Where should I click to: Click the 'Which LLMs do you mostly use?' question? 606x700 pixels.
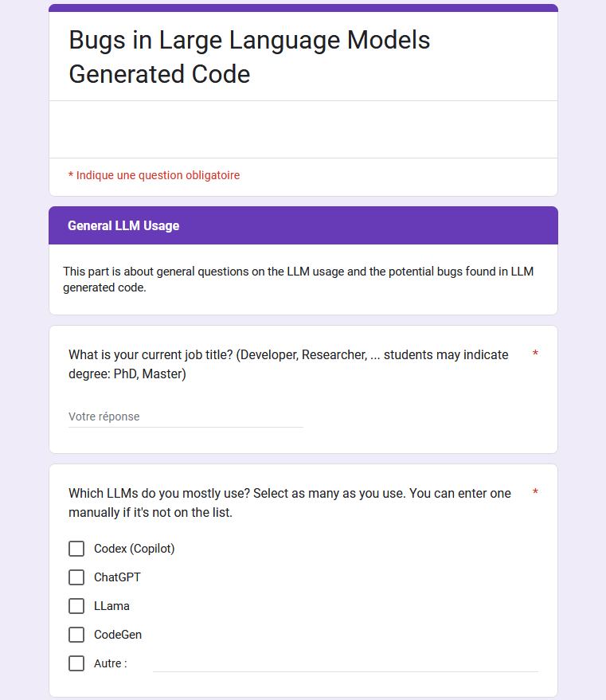tap(290, 503)
